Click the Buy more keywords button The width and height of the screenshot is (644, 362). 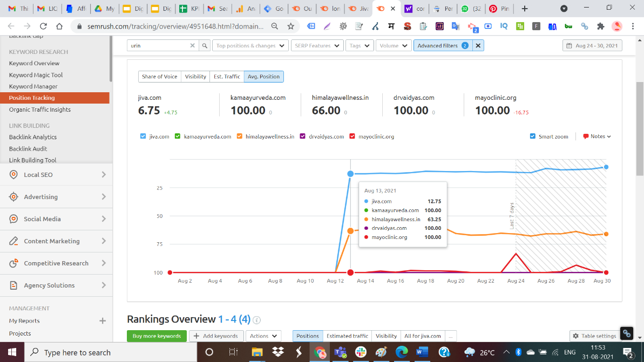pos(157,336)
